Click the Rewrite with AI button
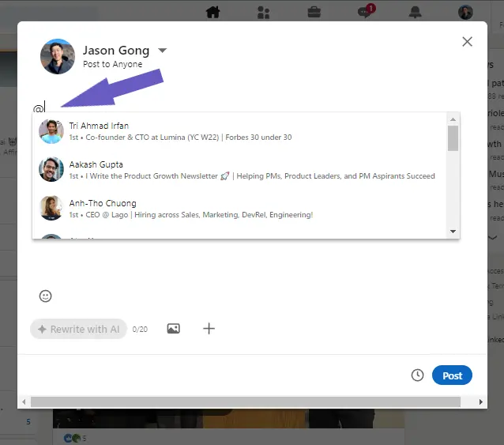Viewport: 504px width, 445px height. pyautogui.click(x=78, y=329)
